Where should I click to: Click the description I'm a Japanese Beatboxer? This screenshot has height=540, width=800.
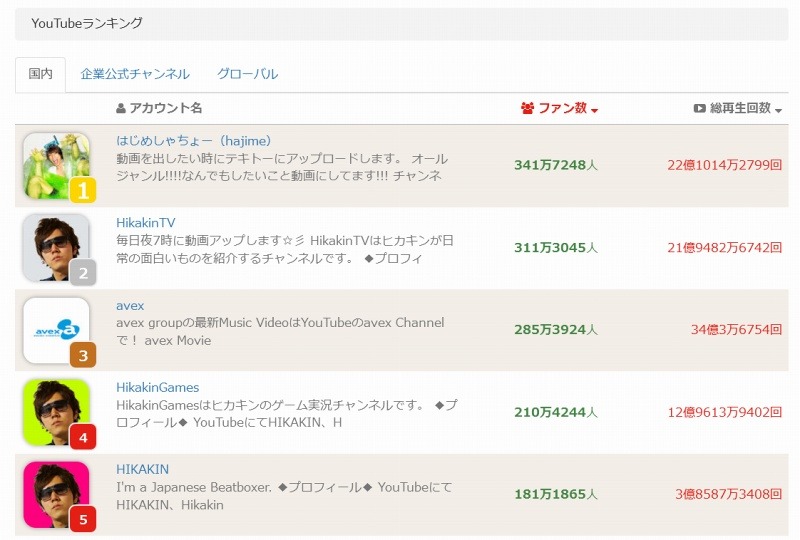pyautogui.click(x=284, y=496)
